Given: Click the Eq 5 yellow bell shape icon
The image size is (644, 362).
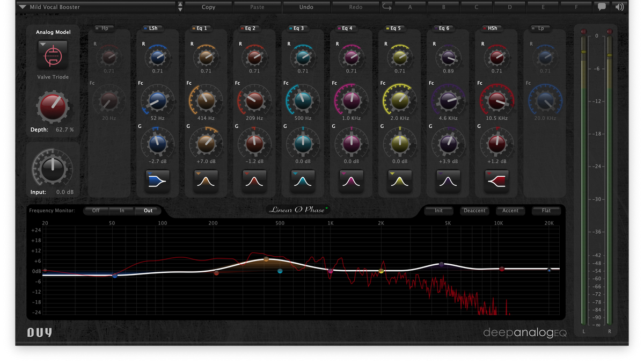Looking at the screenshot, I should [x=399, y=182].
